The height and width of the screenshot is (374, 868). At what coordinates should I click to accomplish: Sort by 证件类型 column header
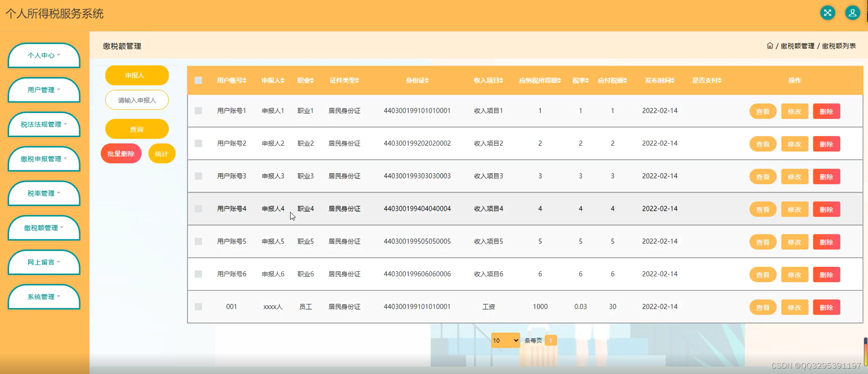[x=344, y=80]
